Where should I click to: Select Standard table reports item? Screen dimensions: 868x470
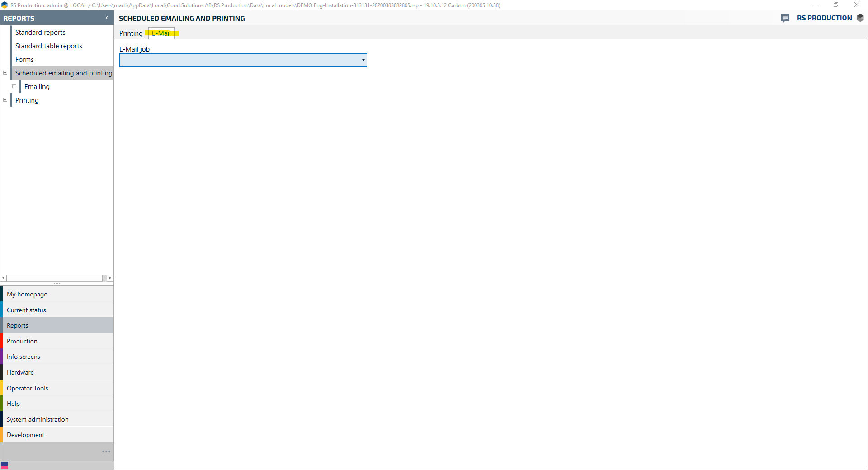click(49, 46)
